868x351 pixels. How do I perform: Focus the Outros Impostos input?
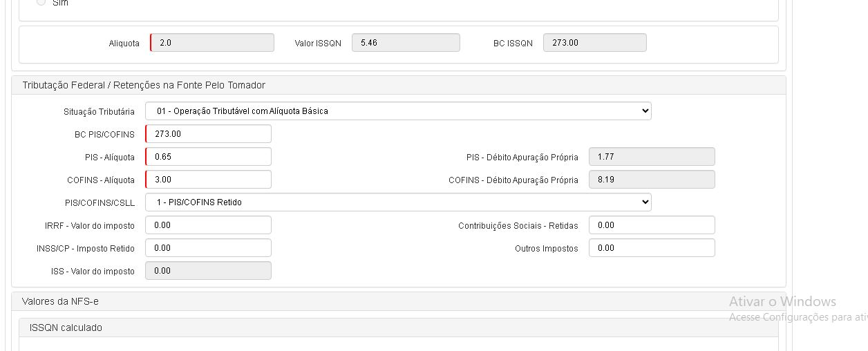[652, 248]
